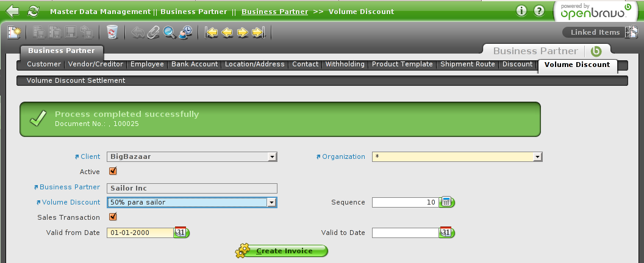
Task: Click the 'Process completed successfully' message
Action: coord(127,114)
